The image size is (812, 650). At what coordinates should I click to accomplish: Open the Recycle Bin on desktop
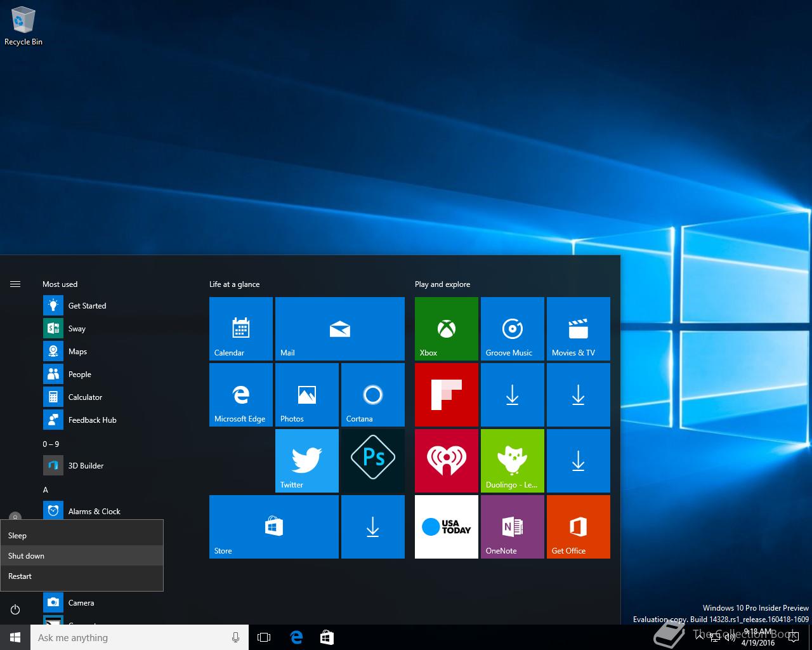tap(23, 27)
